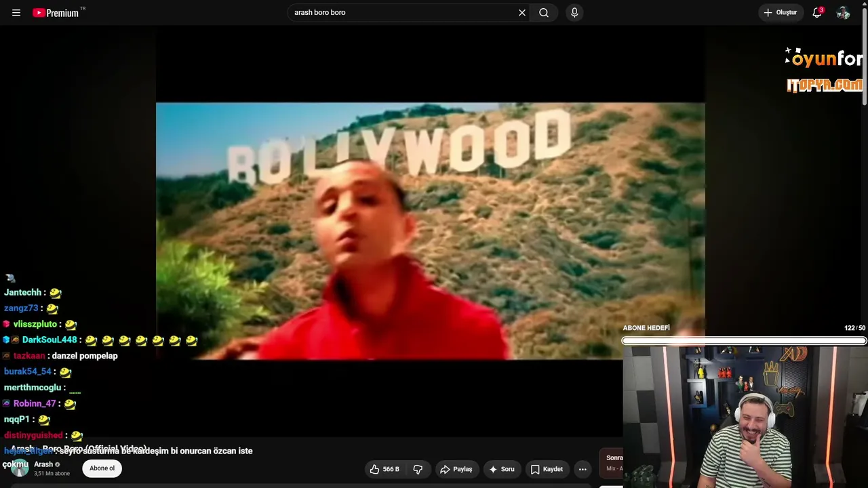The height and width of the screenshot is (488, 868).
Task: Click chat username "vlisszpluto"
Action: [35, 324]
